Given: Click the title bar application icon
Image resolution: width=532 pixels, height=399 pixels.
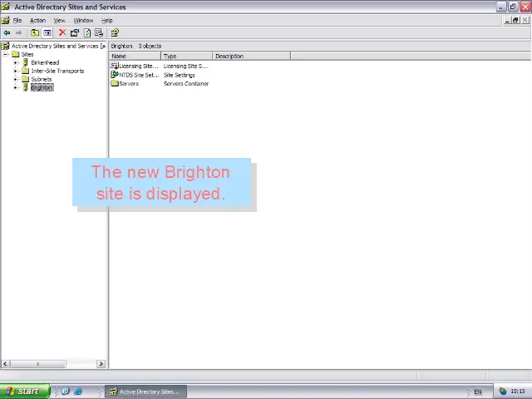Looking at the screenshot, I should point(6,7).
